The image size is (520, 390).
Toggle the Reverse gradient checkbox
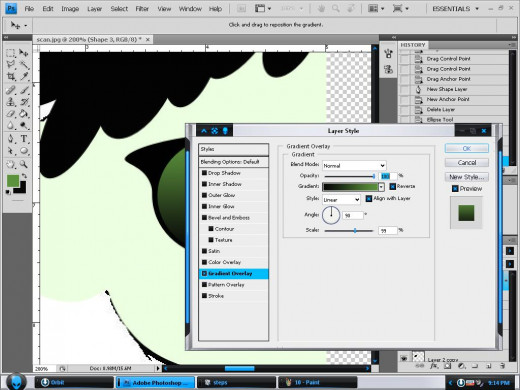click(392, 186)
